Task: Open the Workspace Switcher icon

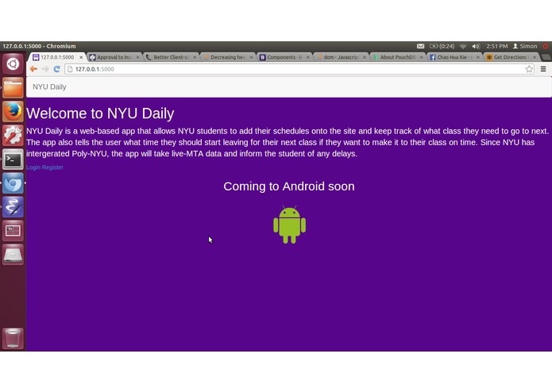Action: tap(13, 231)
